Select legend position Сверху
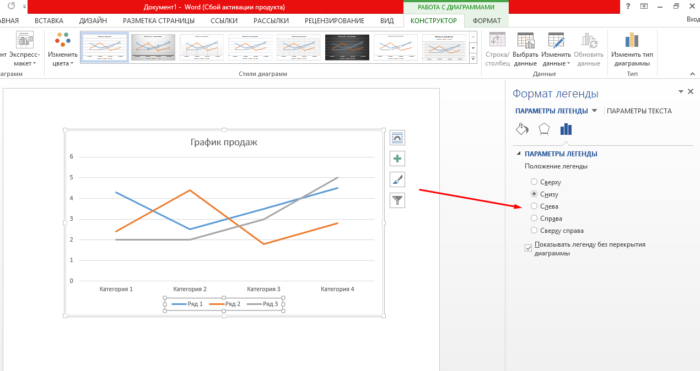 click(534, 182)
